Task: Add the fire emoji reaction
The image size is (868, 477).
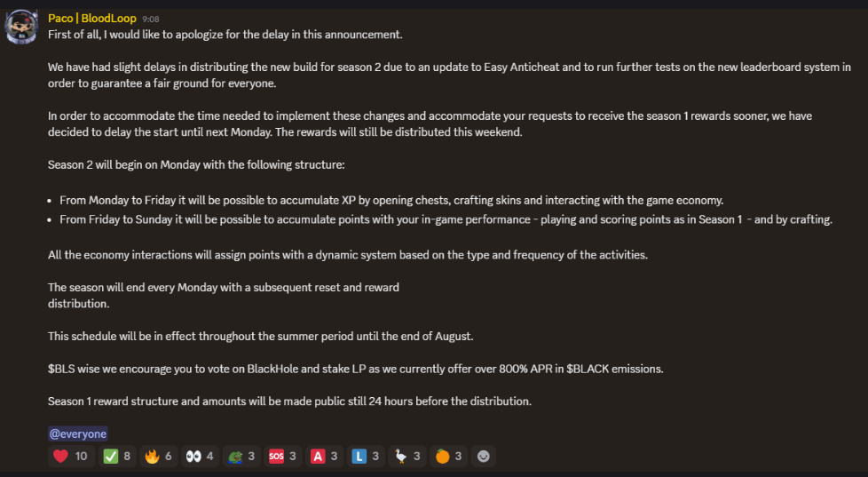Action: point(159,457)
